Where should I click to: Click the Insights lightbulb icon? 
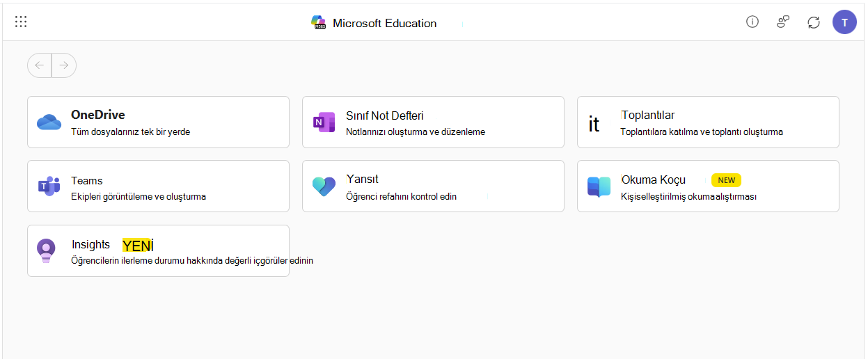[x=46, y=250]
